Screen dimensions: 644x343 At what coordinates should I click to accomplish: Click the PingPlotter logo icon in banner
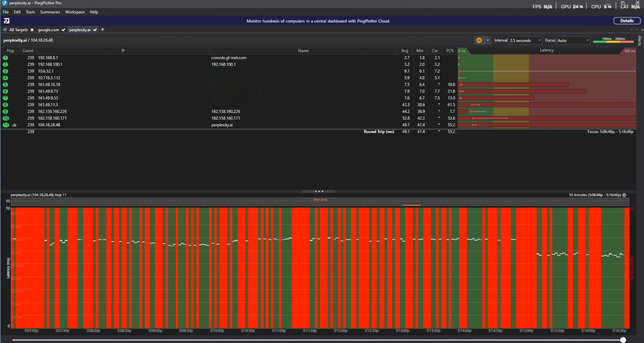tap(7, 21)
